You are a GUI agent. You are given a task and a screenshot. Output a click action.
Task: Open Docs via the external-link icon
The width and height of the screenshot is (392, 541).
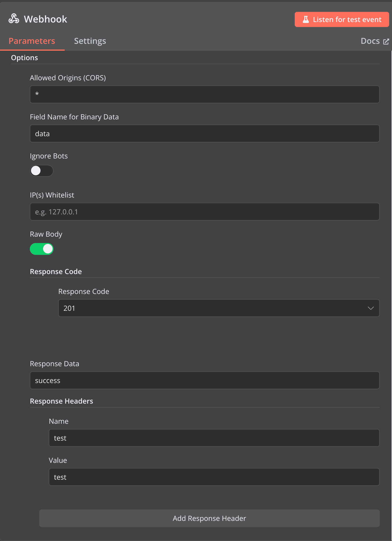coord(386,41)
